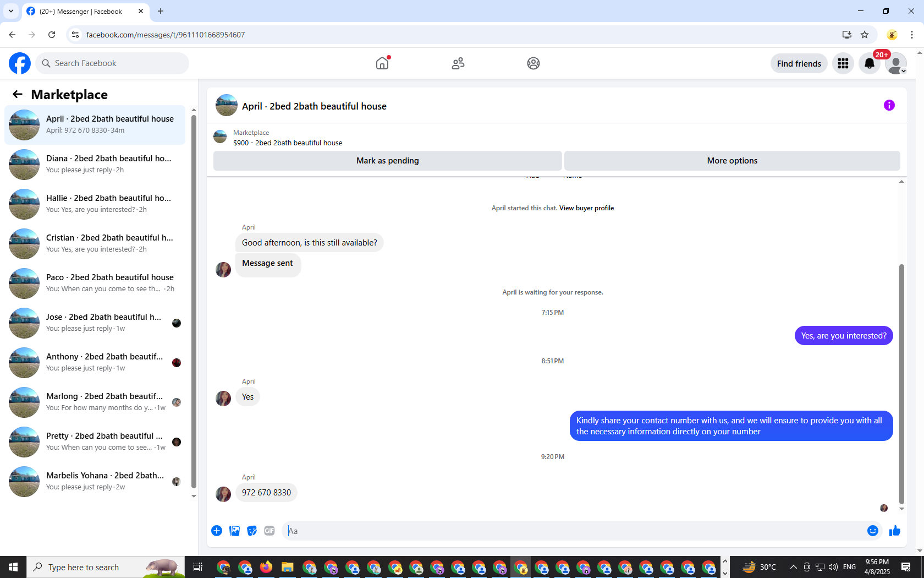This screenshot has height=578, width=924.
Task: Choose a GIF icon
Action: click(x=269, y=531)
